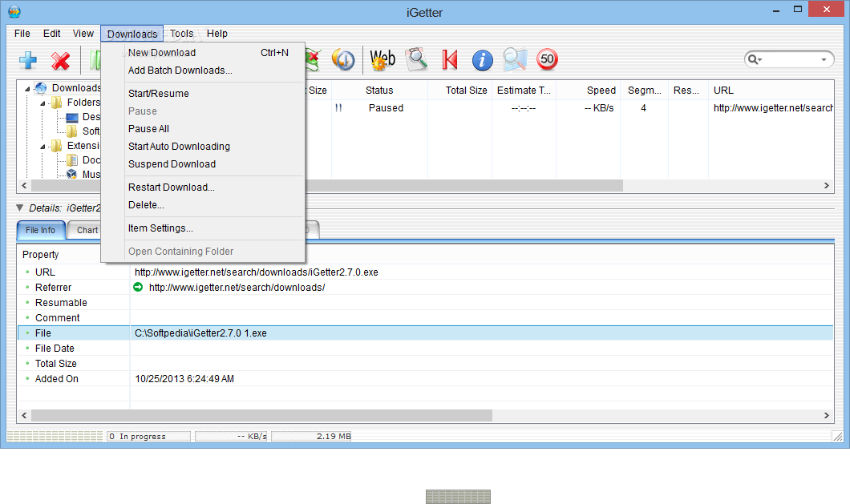850x504 pixels.
Task: Click the paused indicator icon in download row
Action: (x=338, y=108)
